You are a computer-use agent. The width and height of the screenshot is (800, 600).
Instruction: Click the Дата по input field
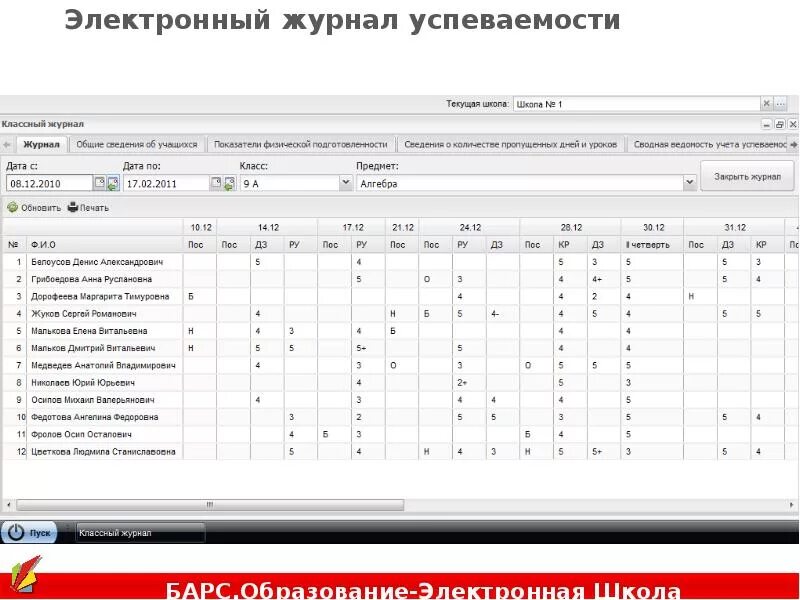click(x=166, y=184)
